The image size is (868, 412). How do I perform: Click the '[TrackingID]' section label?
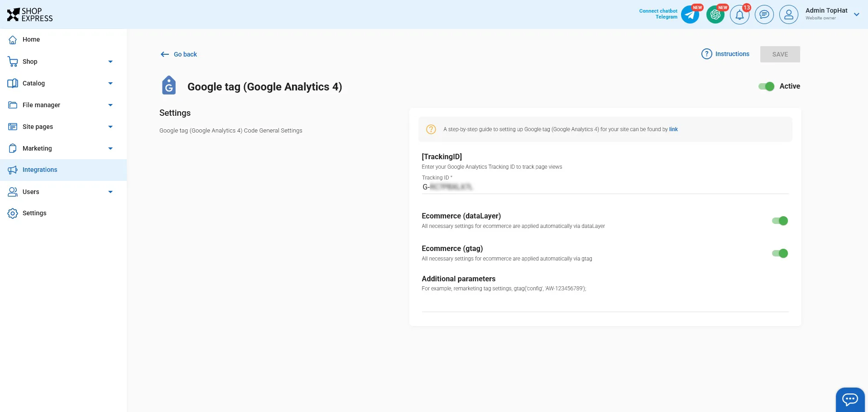coord(441,156)
